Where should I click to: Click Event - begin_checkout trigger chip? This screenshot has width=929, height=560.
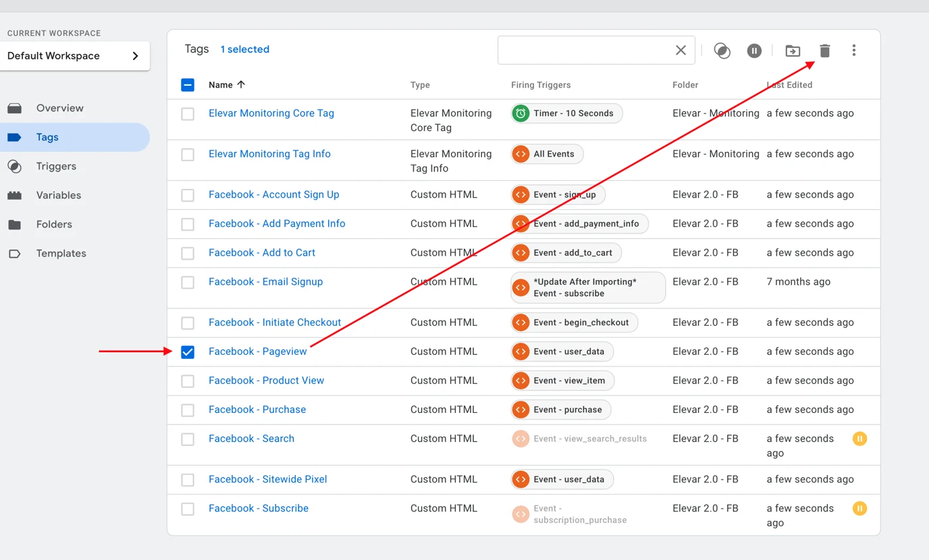coord(575,322)
